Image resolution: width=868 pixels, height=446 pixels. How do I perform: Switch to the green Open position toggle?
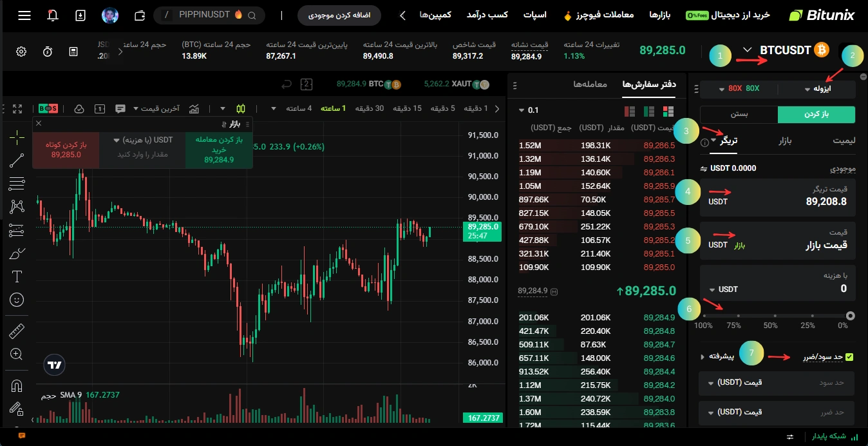point(816,114)
